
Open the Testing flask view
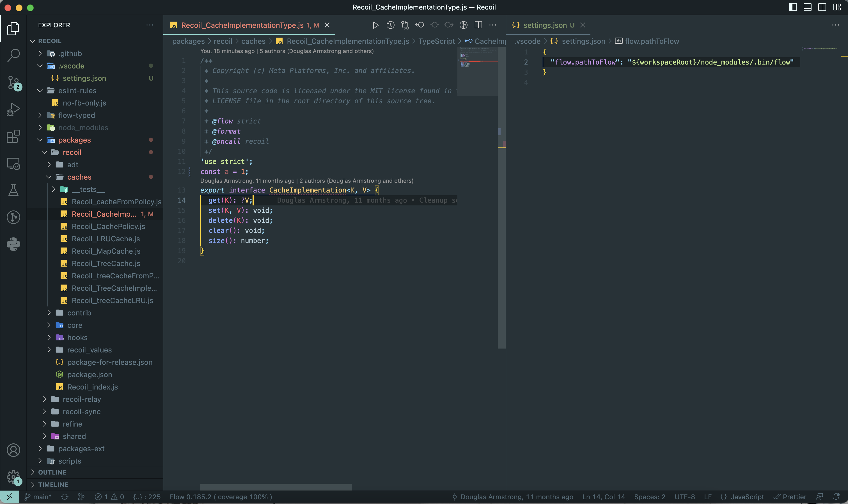pos(13,190)
